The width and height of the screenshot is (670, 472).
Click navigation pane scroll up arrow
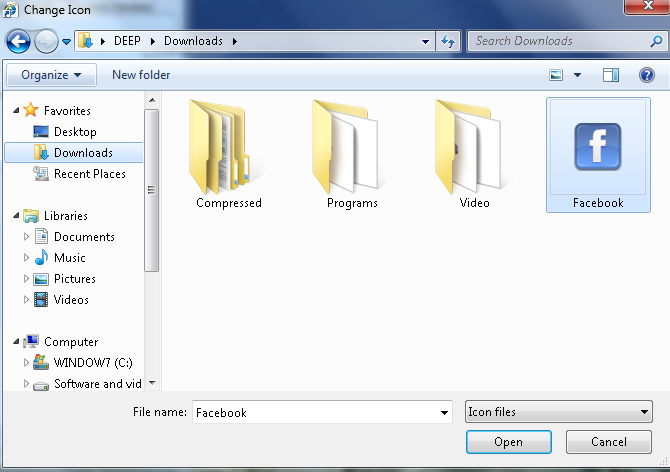click(152, 100)
